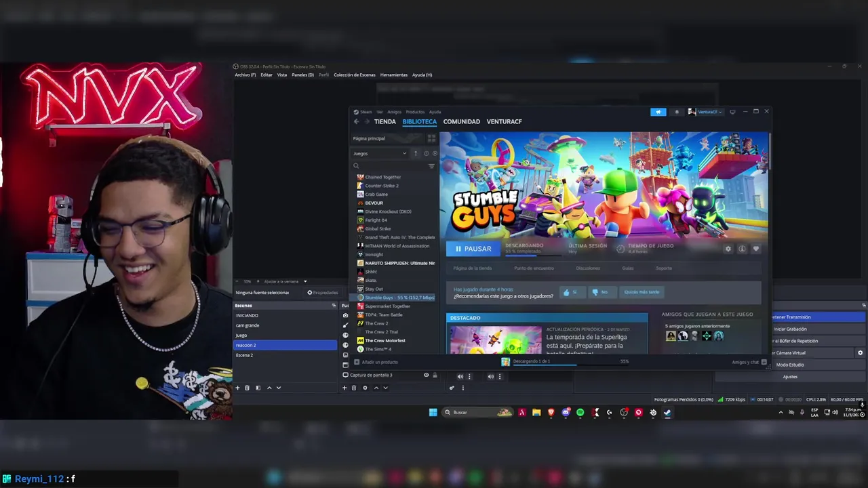Screen dimensions: 868x488
Task: Switch to Steam TIENDA tab
Action: [384, 121]
